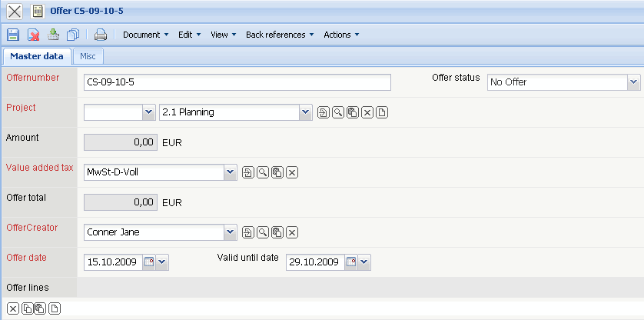Open calendar picker for Offer date

[x=149, y=262]
